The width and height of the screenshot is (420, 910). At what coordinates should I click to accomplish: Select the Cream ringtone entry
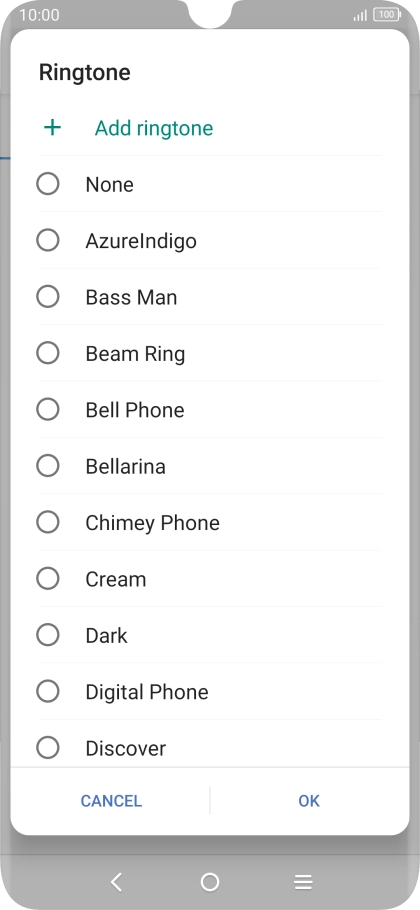(x=209, y=579)
